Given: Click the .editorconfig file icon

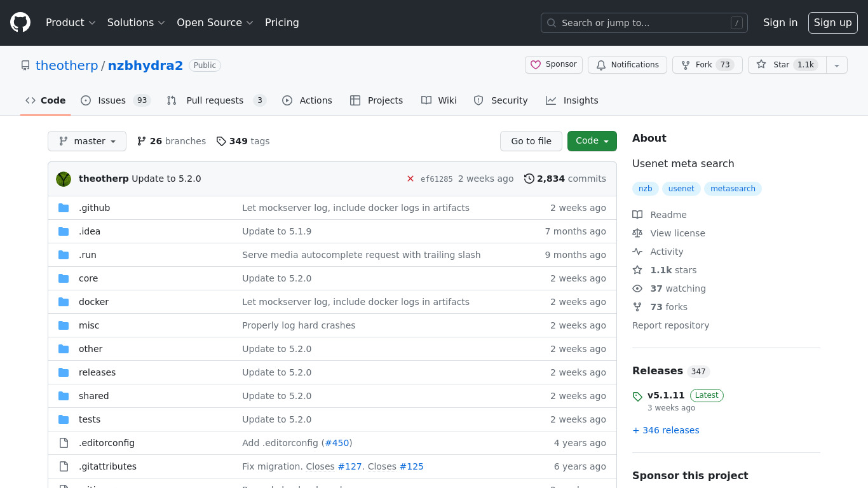Looking at the screenshot, I should [64, 443].
